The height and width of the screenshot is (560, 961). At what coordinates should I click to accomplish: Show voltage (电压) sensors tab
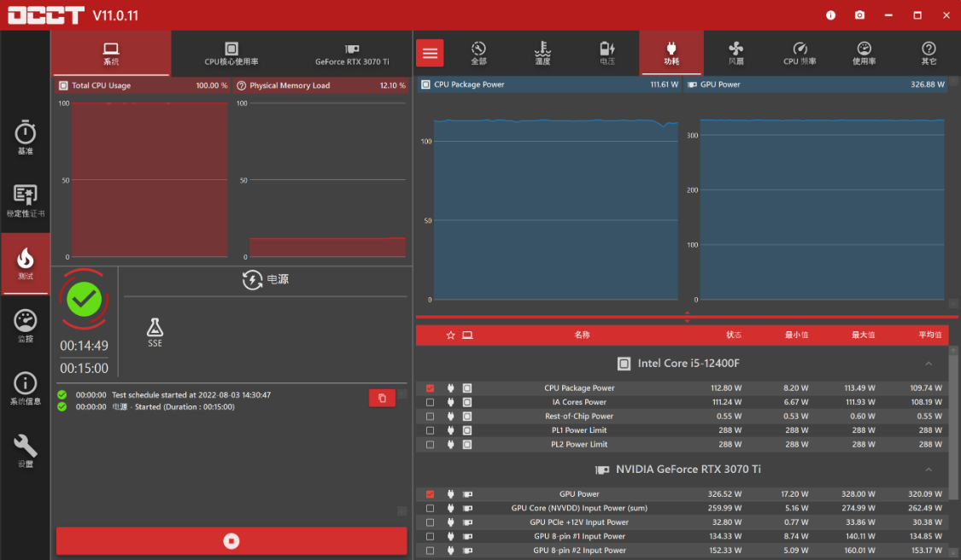pos(606,53)
